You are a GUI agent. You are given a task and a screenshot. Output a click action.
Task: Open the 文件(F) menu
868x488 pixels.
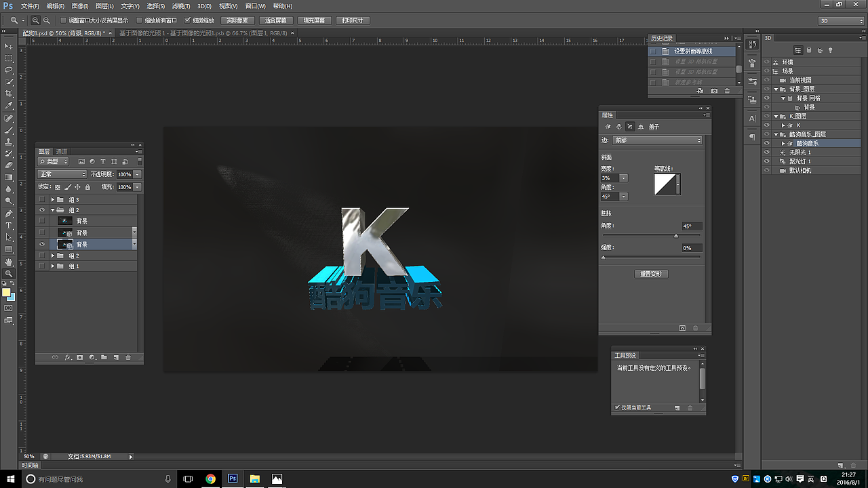[x=30, y=6]
